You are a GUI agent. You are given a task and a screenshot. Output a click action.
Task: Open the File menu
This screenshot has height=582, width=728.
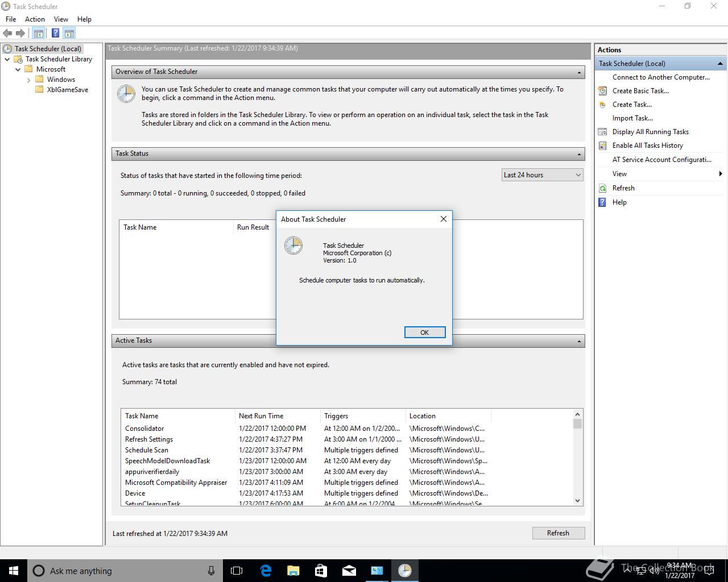[x=11, y=19]
